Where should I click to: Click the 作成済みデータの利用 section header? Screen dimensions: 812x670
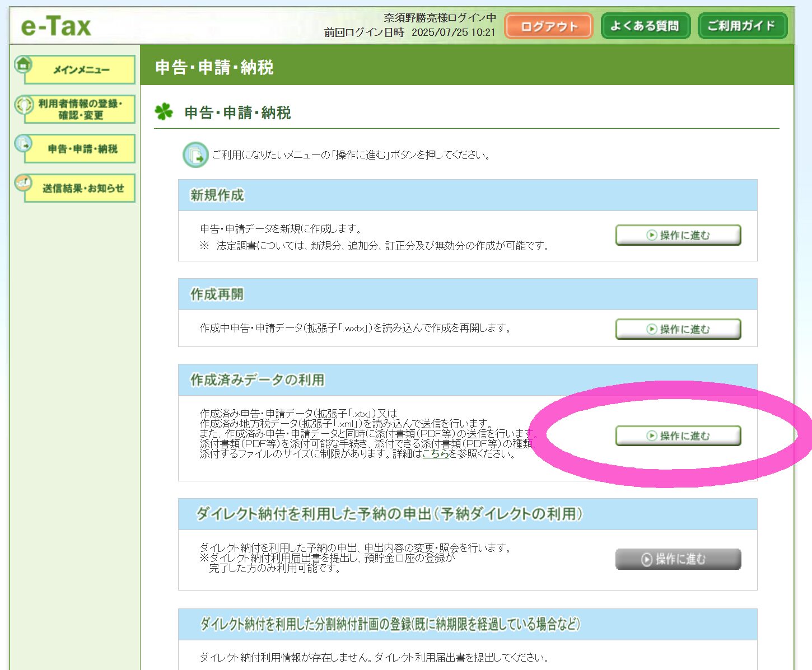(258, 380)
